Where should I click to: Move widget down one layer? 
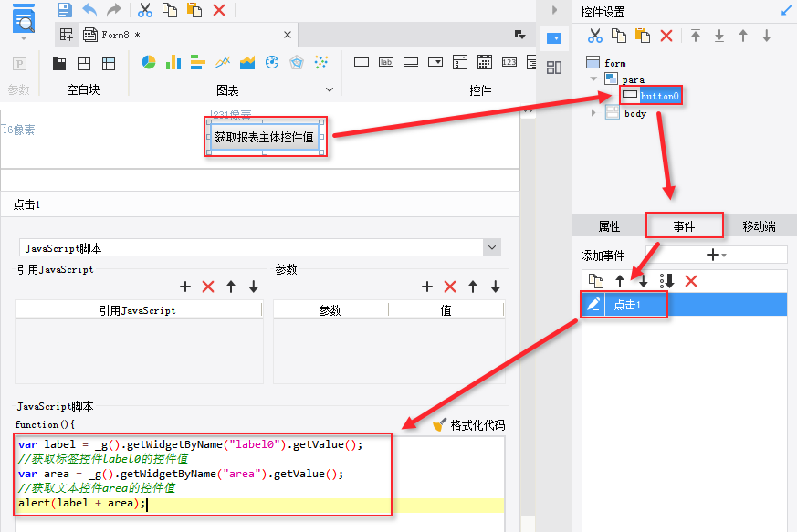click(767, 36)
